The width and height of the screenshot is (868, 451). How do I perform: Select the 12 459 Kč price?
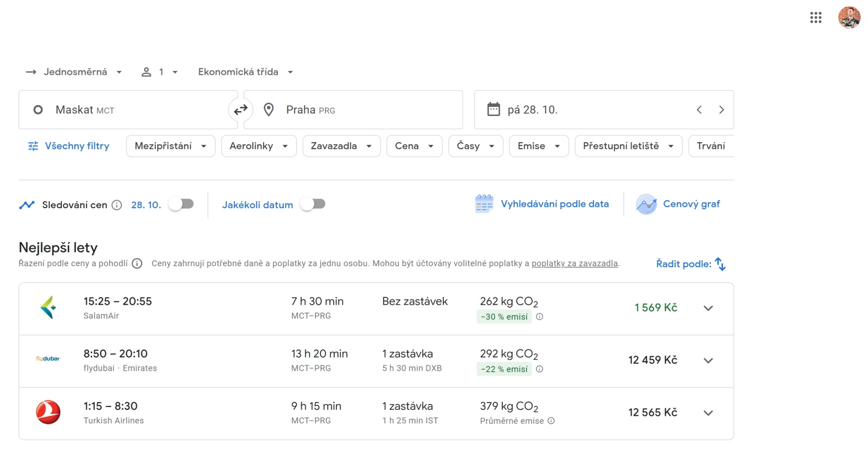[653, 360]
